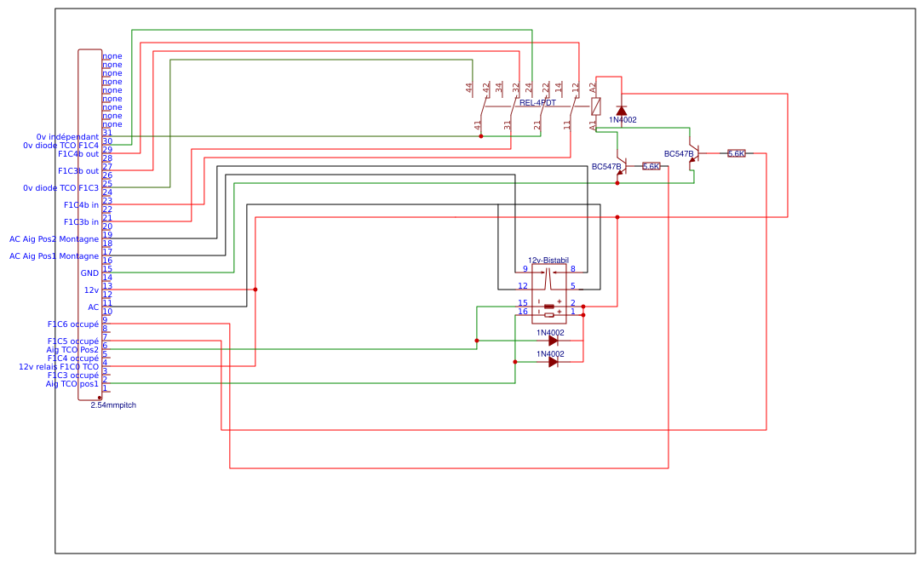924x562 pixels.
Task: Pick the BC547B transistor driven by F1C6 occupé
Action: tap(621, 167)
